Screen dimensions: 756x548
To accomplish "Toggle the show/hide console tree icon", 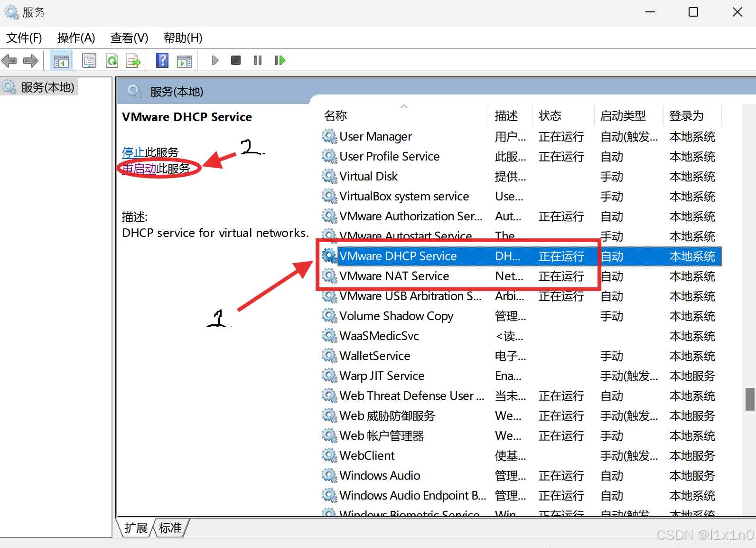I will tap(61, 60).
